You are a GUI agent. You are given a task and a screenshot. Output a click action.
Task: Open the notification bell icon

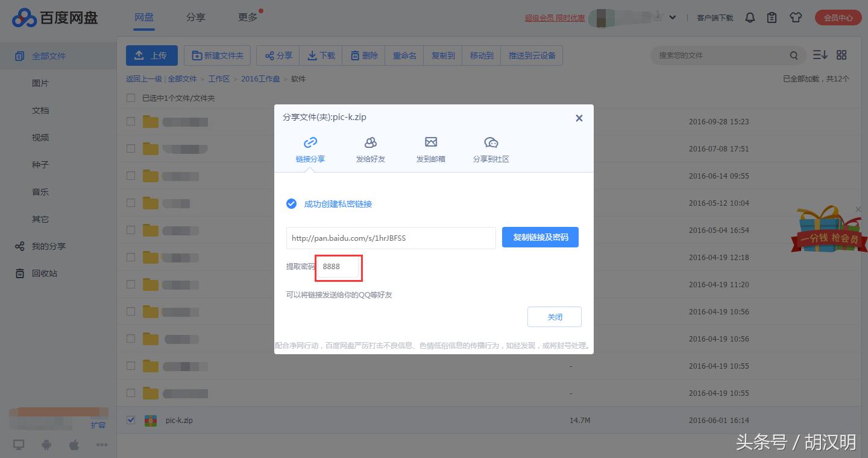[x=749, y=17]
